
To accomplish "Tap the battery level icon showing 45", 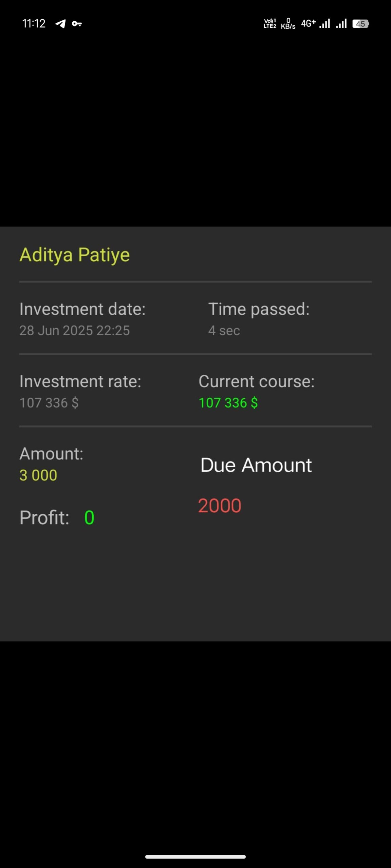I will click(360, 24).
